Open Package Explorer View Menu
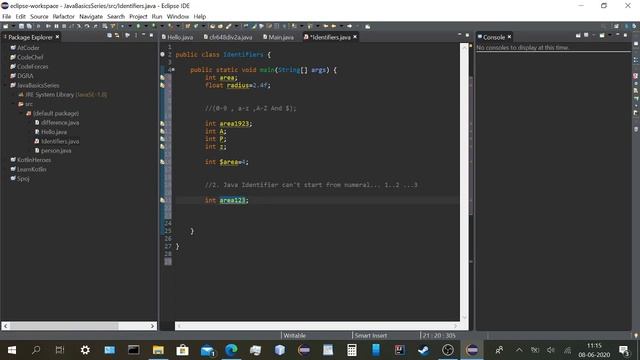This screenshot has width=640, height=360. tap(136, 36)
